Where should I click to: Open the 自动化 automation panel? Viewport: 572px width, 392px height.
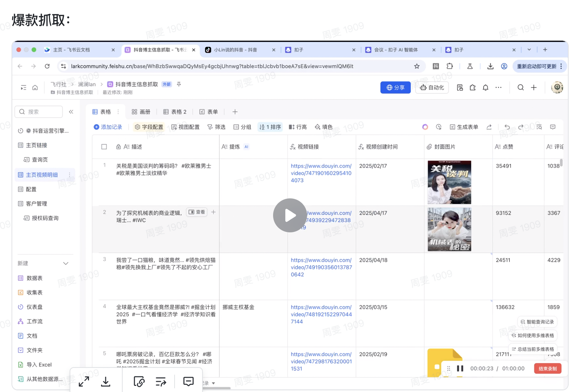pos(432,88)
